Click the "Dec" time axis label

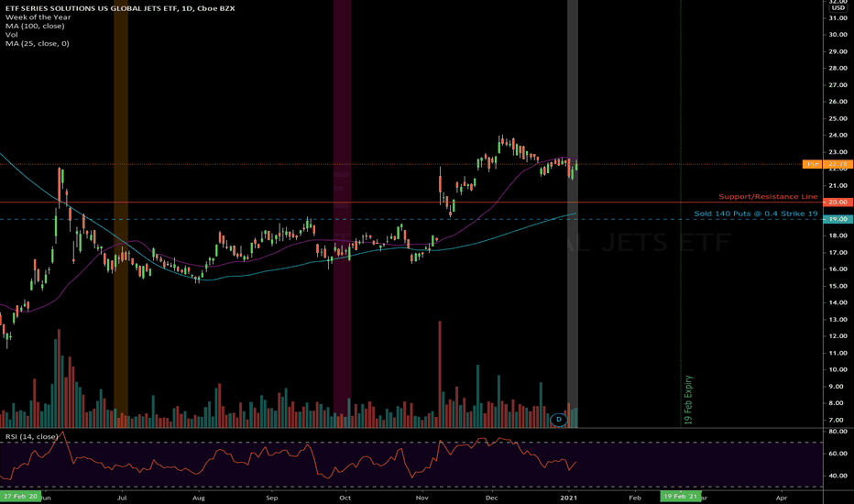(x=491, y=498)
